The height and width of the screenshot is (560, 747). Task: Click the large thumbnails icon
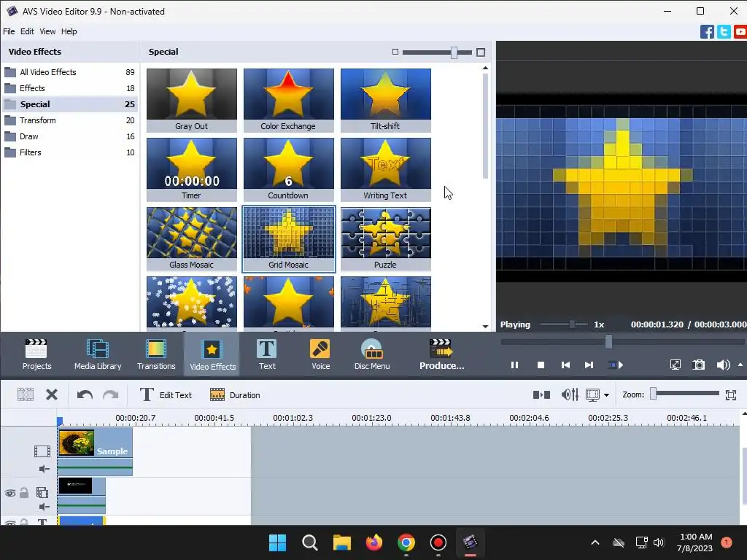(481, 52)
